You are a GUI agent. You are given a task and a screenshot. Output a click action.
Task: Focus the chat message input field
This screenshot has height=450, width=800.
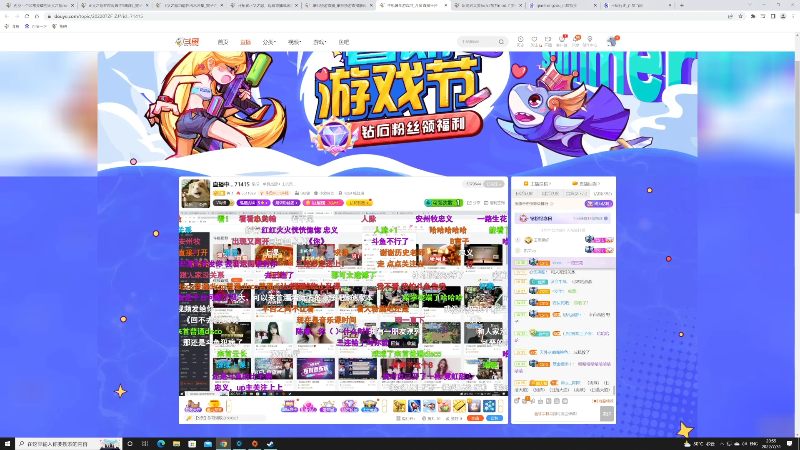pyautogui.click(x=556, y=414)
